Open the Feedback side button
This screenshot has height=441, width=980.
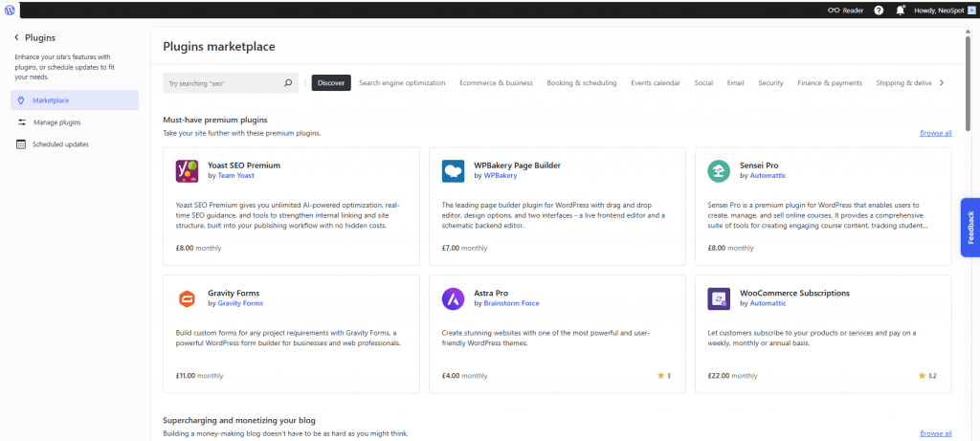click(969, 228)
